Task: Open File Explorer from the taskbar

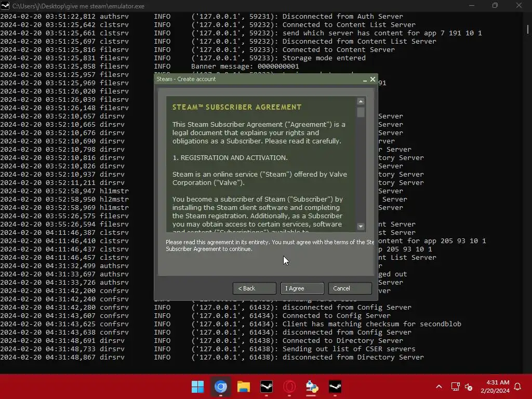Action: 243,387
